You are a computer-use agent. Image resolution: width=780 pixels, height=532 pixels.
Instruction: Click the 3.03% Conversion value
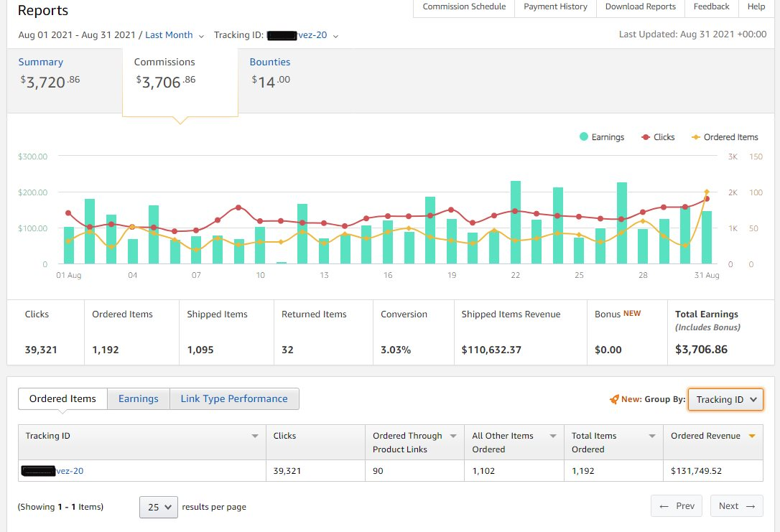396,350
